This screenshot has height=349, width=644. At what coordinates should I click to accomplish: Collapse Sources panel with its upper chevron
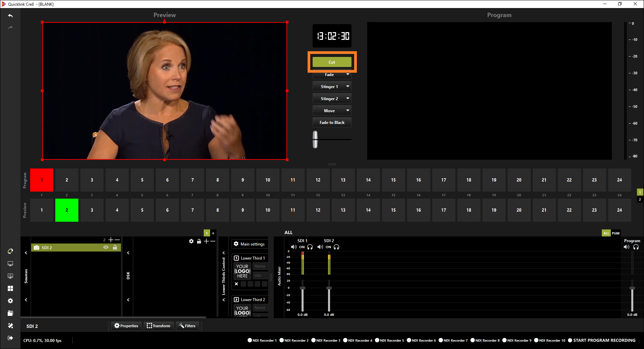tap(26, 253)
